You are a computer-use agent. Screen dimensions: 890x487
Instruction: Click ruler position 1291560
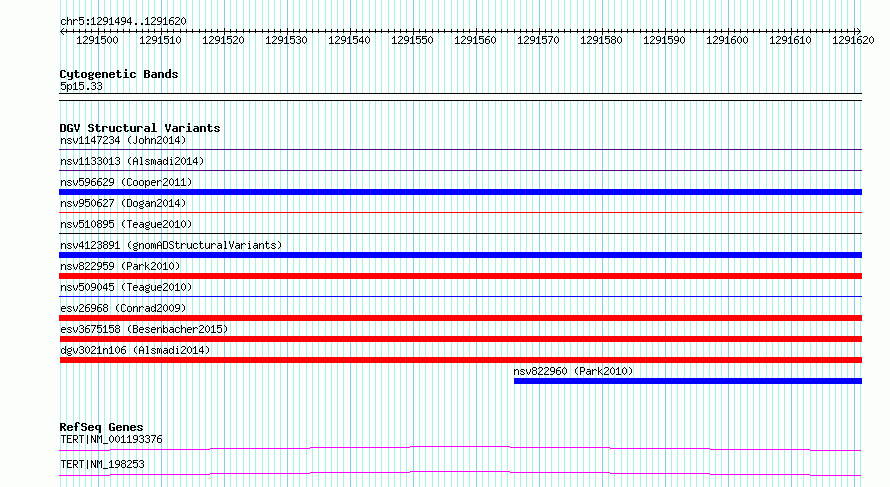coord(476,40)
